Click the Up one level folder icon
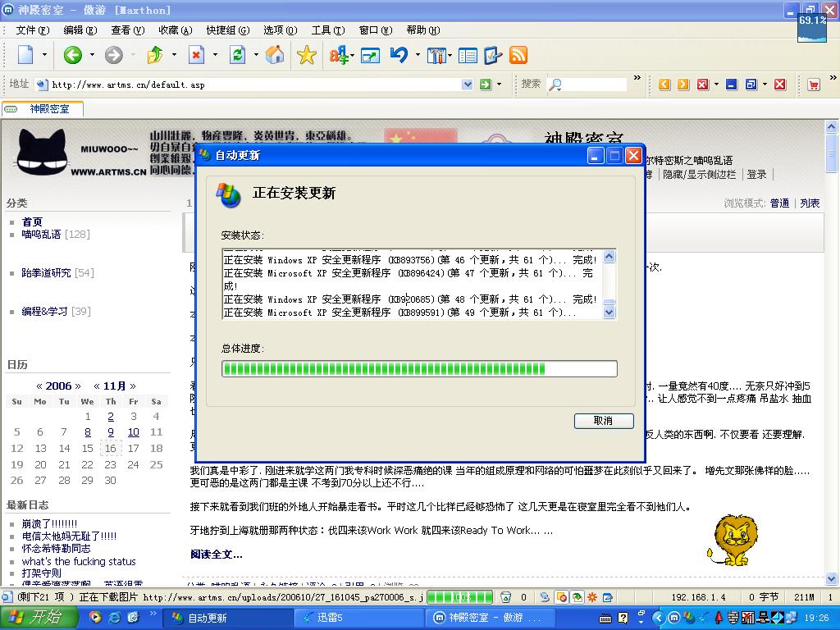The width and height of the screenshot is (840, 630). pos(155,55)
